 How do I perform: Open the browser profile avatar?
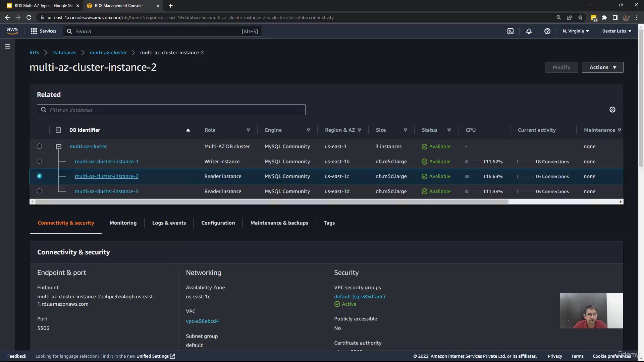[626, 17]
